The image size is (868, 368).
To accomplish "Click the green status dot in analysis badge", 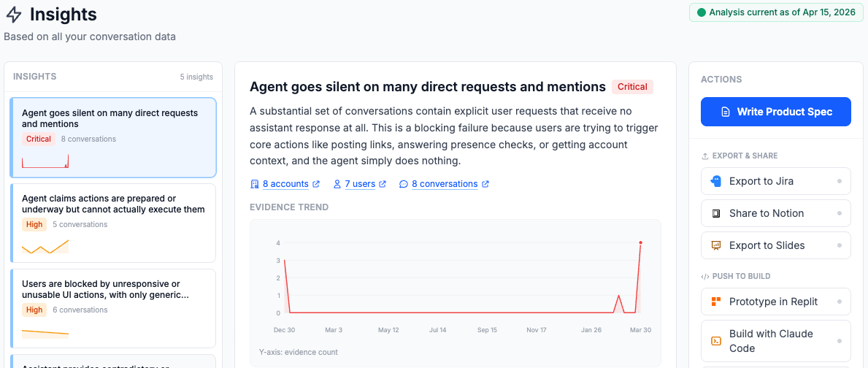I will [702, 12].
